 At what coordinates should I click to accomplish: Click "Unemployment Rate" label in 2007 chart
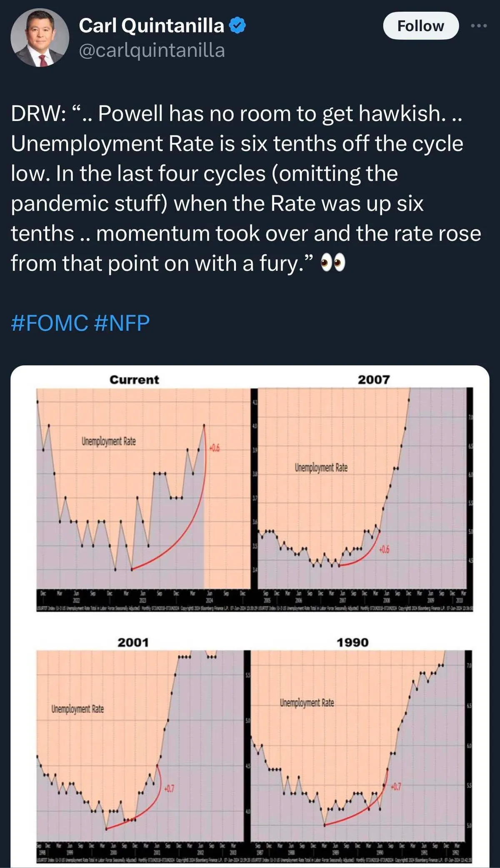pos(321,468)
